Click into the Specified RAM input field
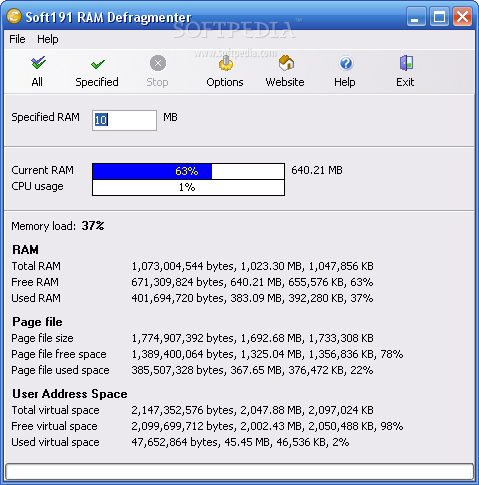This screenshot has width=479, height=485. tap(124, 120)
